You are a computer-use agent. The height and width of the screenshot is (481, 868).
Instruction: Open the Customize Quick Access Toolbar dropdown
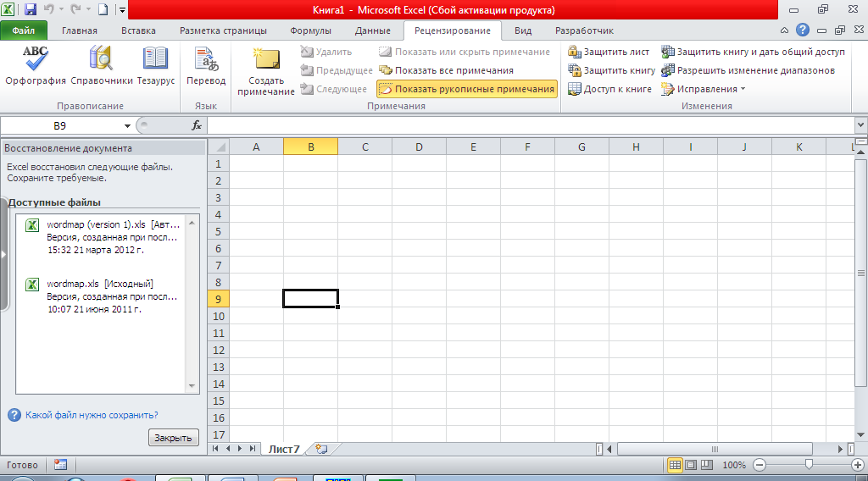point(122,9)
